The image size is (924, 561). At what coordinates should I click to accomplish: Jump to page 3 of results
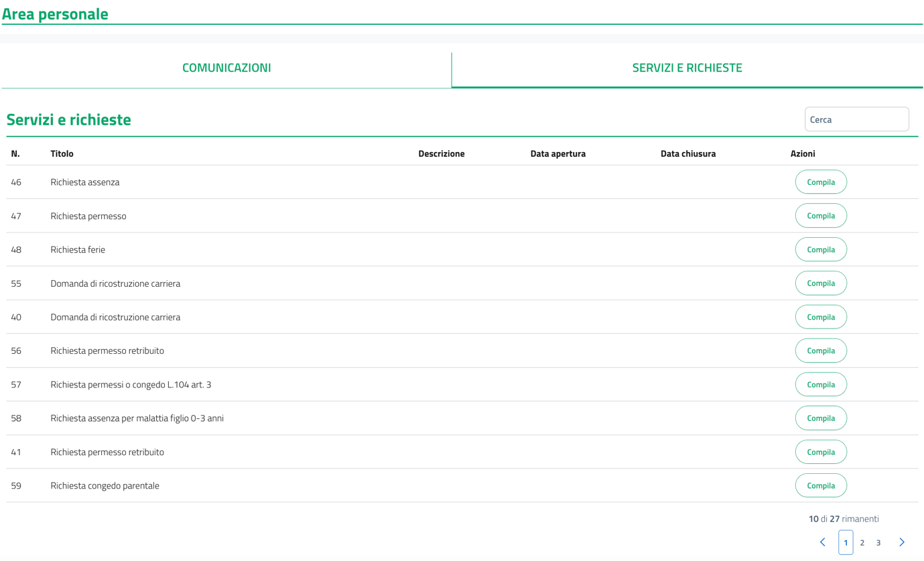[878, 543]
